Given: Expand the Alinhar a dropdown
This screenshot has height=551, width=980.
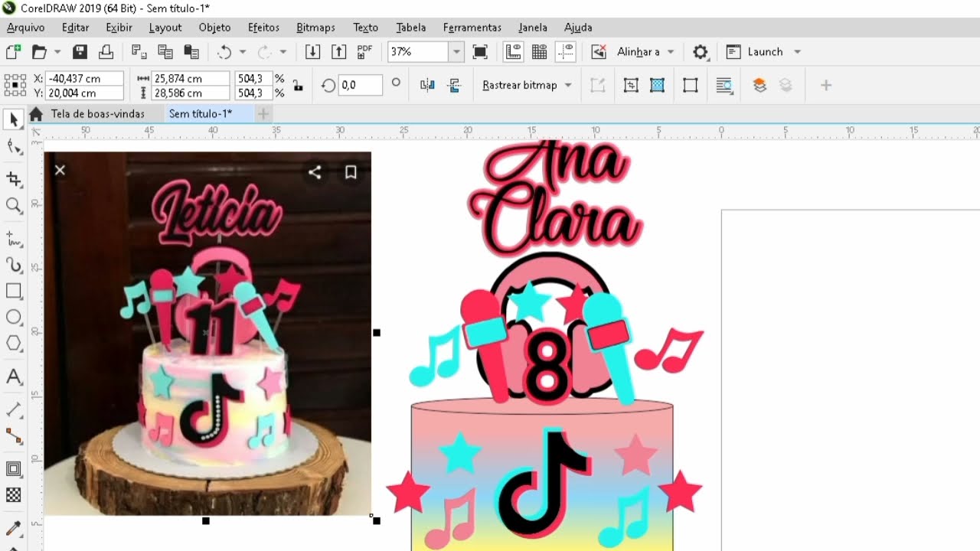Looking at the screenshot, I should click(x=671, y=52).
